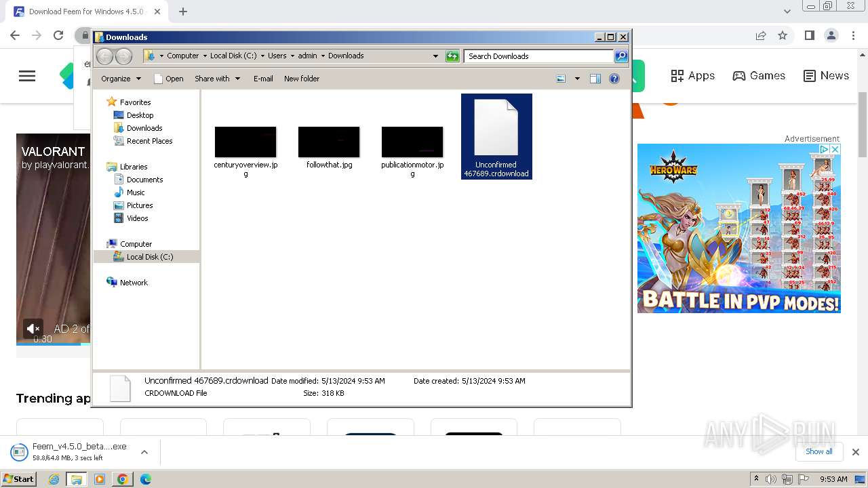
Task: Select Libraries in navigation pane
Action: 134,167
